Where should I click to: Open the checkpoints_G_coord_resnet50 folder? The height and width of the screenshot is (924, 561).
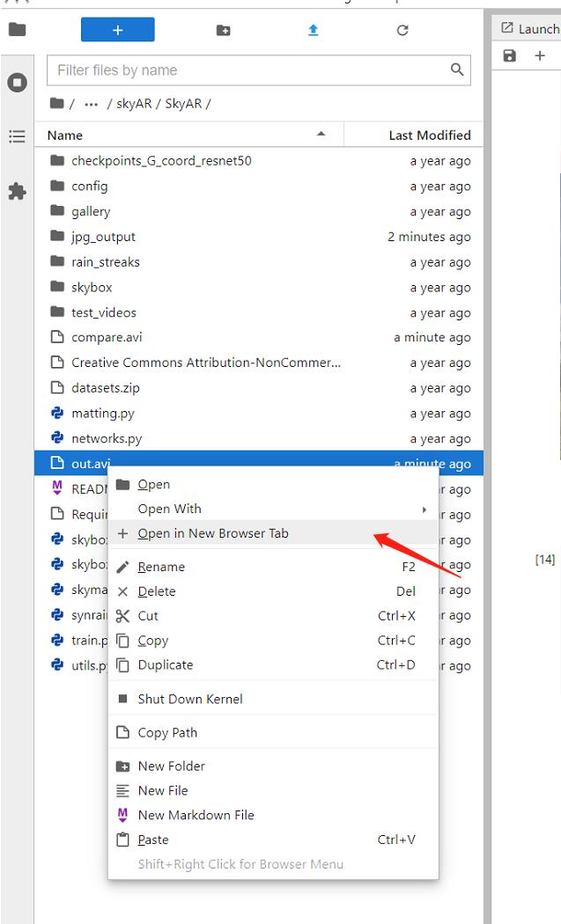tap(258, 161)
